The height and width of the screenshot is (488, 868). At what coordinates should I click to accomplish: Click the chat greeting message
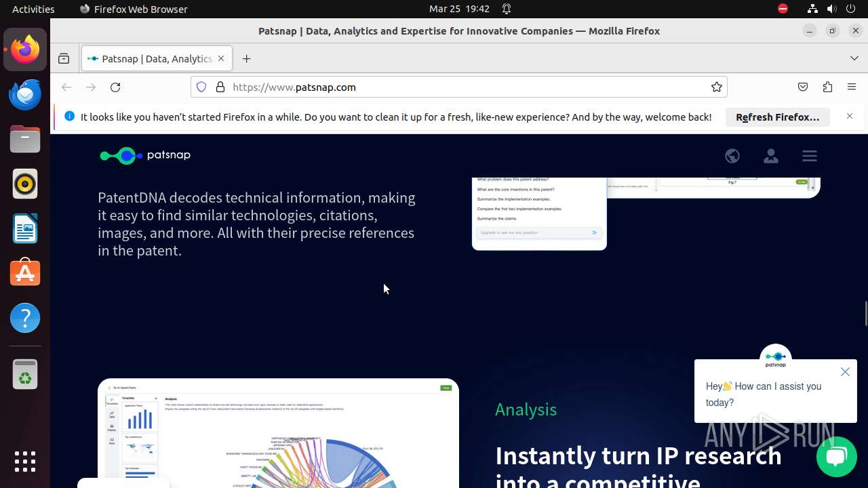(x=764, y=394)
